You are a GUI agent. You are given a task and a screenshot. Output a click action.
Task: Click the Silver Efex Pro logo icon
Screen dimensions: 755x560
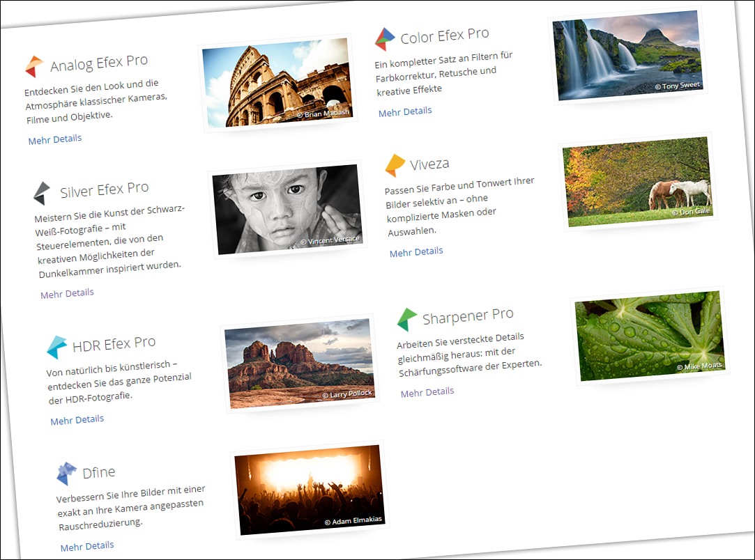42,194
